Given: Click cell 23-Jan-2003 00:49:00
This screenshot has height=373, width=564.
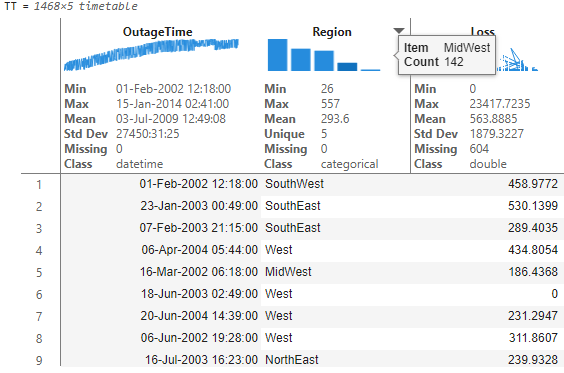Looking at the screenshot, I should tap(199, 206).
